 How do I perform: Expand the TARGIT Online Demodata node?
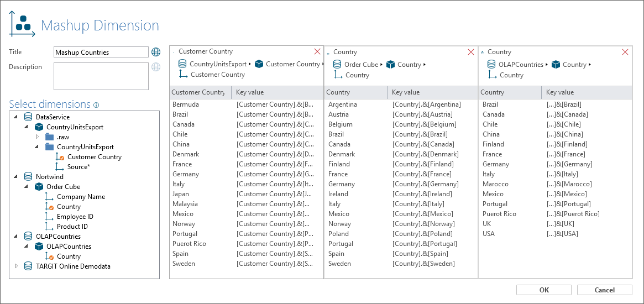pos(17,266)
